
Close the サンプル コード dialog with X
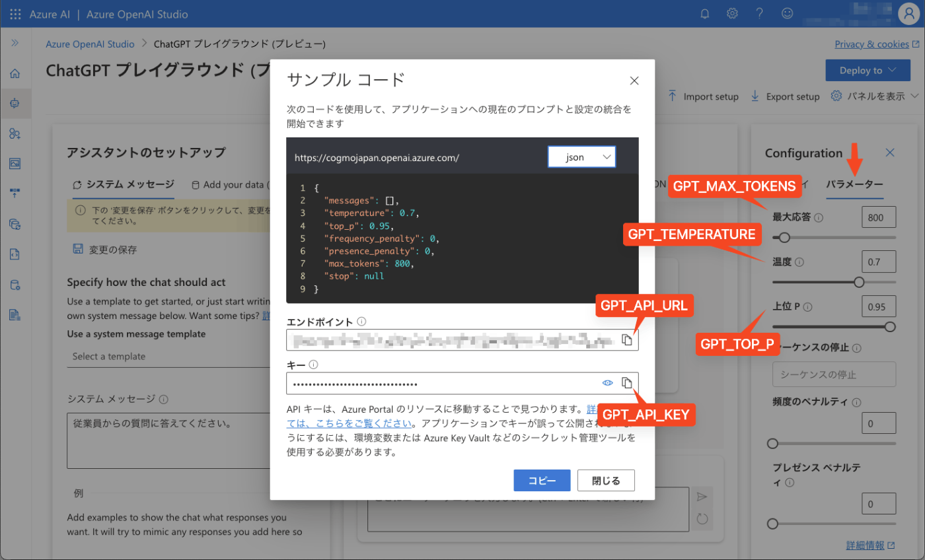click(634, 81)
